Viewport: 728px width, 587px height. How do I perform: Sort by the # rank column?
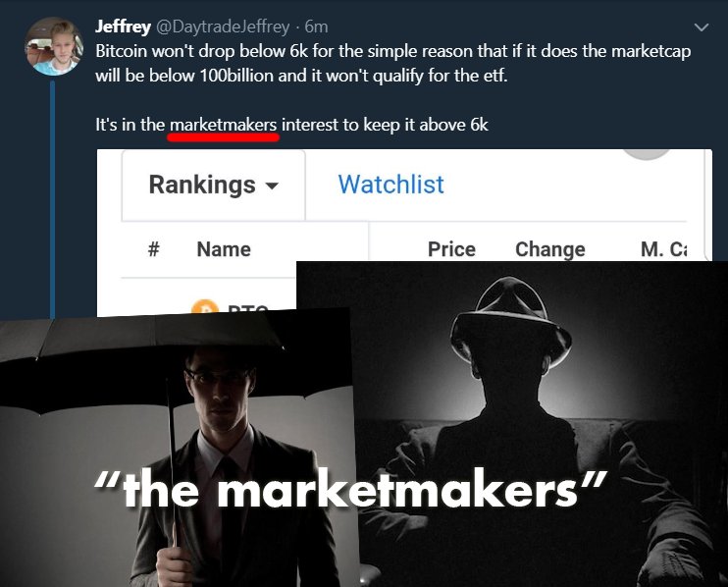(x=154, y=249)
